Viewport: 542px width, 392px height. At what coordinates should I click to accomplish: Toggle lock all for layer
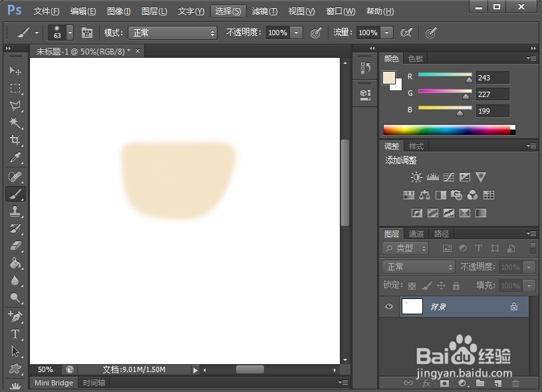[456, 286]
